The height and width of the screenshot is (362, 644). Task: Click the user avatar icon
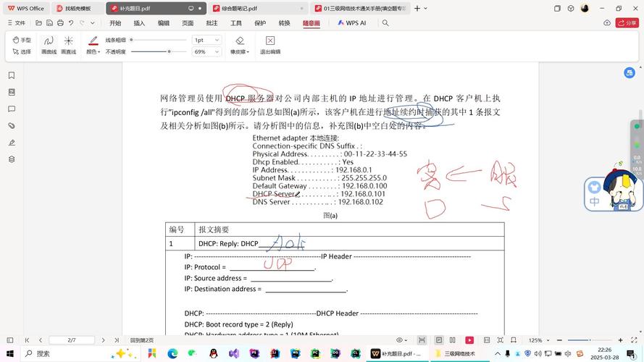coord(585,8)
